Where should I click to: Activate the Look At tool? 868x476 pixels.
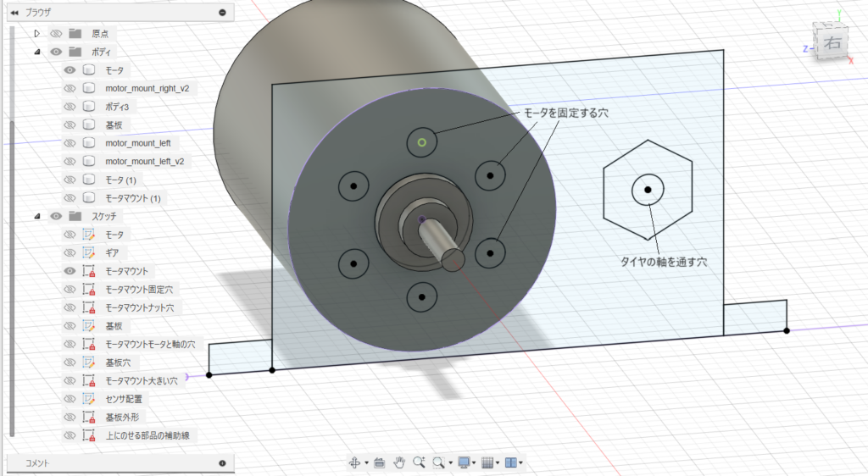click(x=379, y=462)
